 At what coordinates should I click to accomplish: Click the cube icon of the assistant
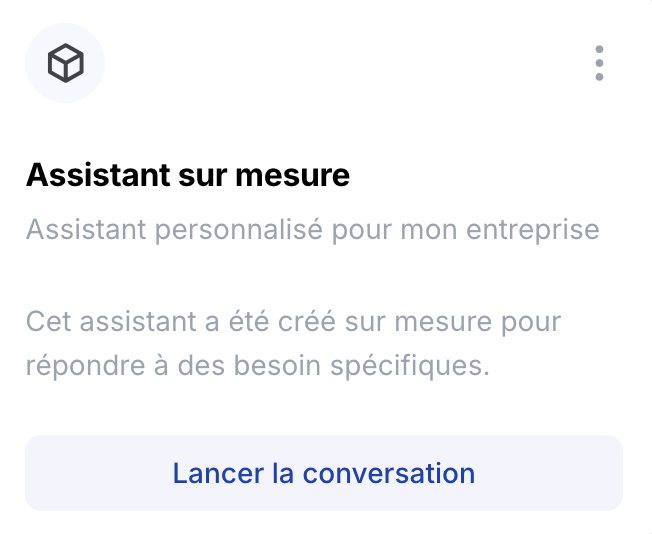pyautogui.click(x=65, y=63)
